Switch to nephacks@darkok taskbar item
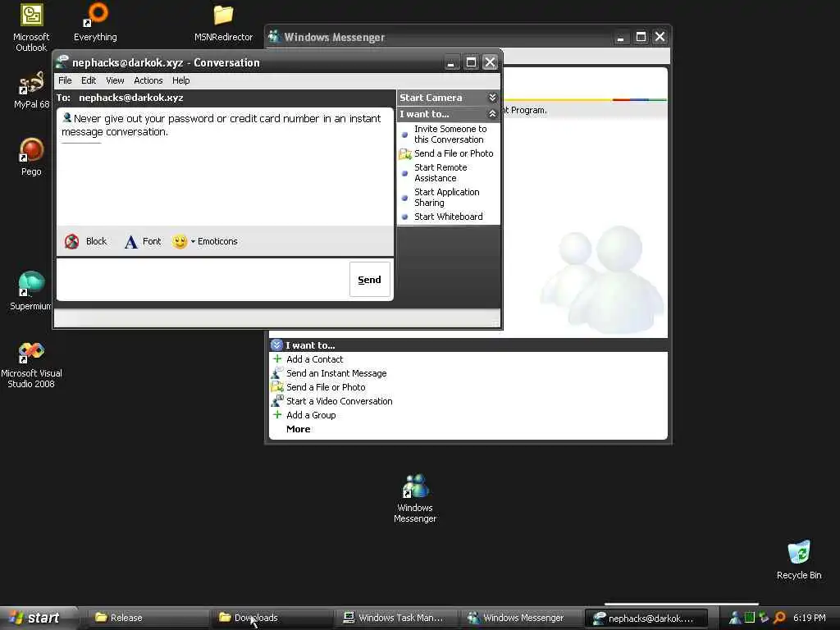 (x=646, y=619)
